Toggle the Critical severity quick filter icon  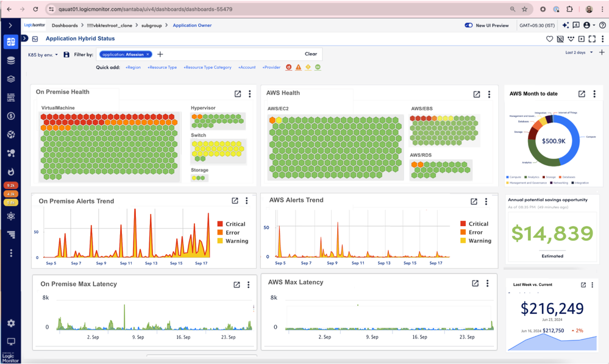click(x=289, y=67)
